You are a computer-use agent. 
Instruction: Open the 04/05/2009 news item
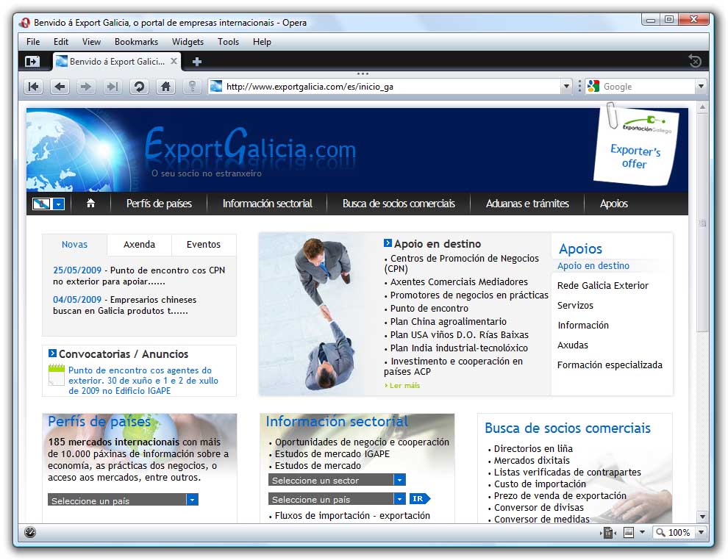pyautogui.click(x=124, y=305)
